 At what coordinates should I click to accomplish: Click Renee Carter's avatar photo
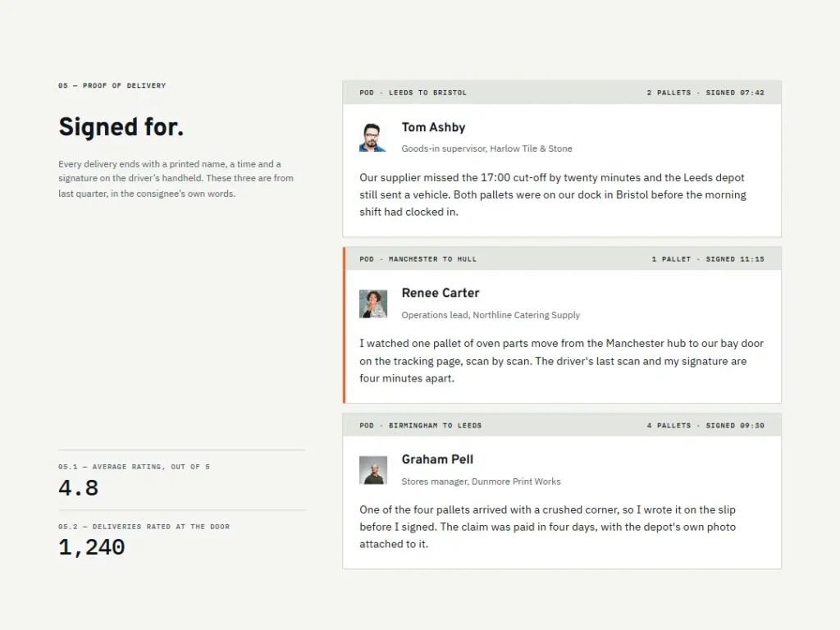[x=373, y=304]
